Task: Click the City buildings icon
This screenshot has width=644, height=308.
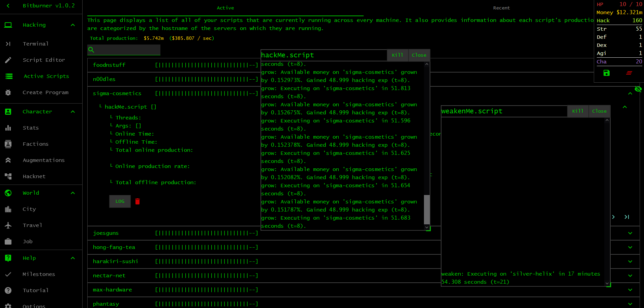Action: [x=8, y=209]
